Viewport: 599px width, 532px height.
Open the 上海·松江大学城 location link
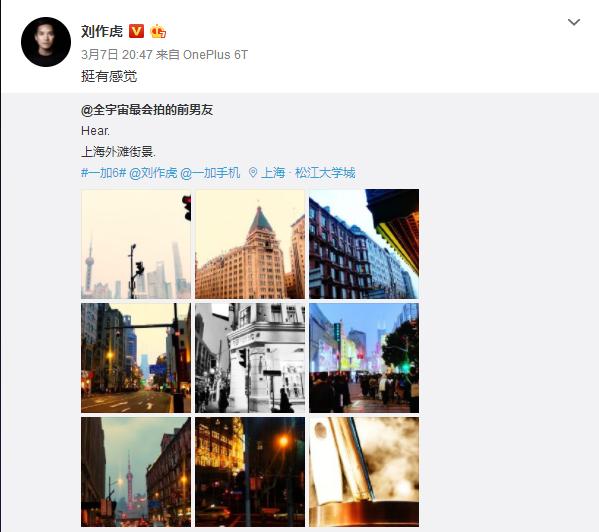pyautogui.click(x=308, y=173)
